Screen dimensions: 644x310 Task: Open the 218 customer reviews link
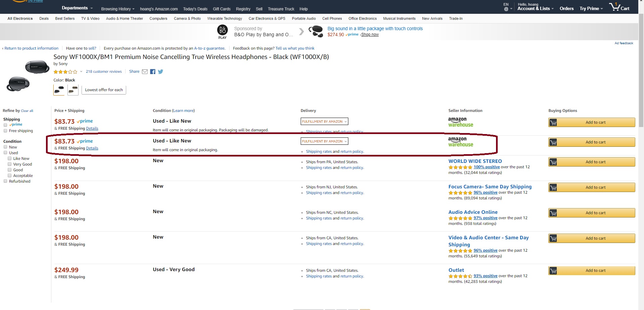[x=104, y=72]
